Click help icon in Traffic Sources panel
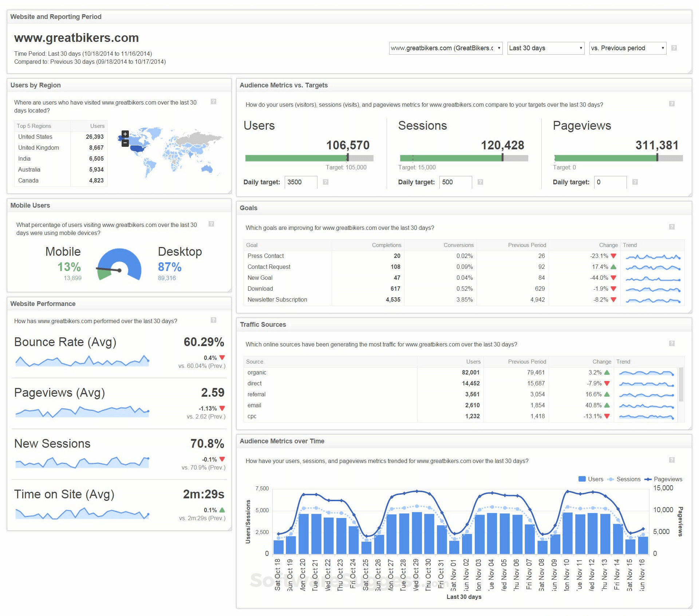Image resolution: width=699 pixels, height=616 pixels. [x=672, y=344]
